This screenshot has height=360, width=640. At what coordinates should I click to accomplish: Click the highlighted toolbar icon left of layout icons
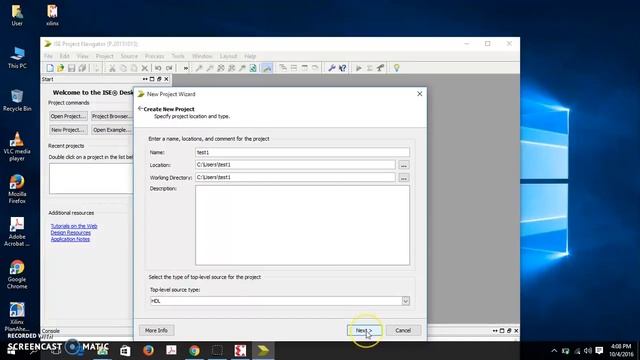[x=267, y=68]
